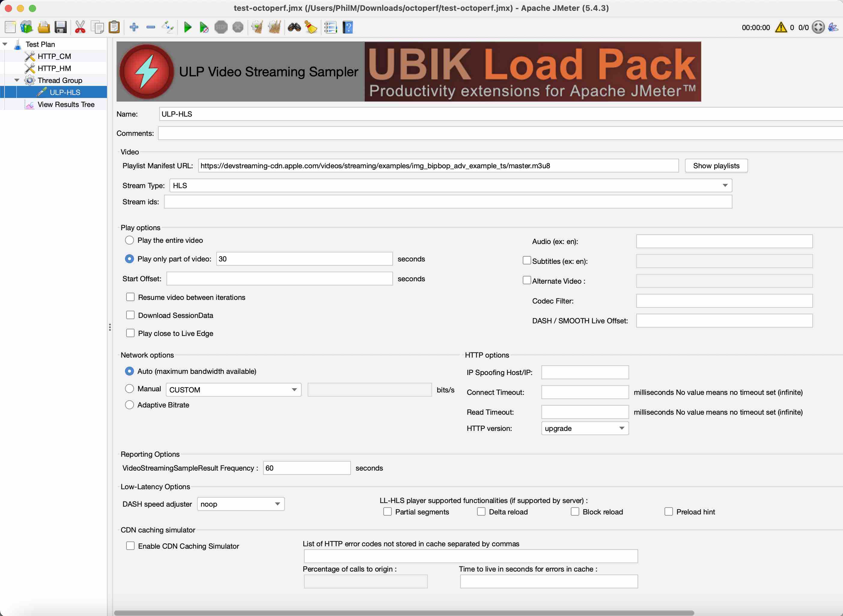Click the Name field ULP-HLS
843x616 pixels.
[x=501, y=114]
